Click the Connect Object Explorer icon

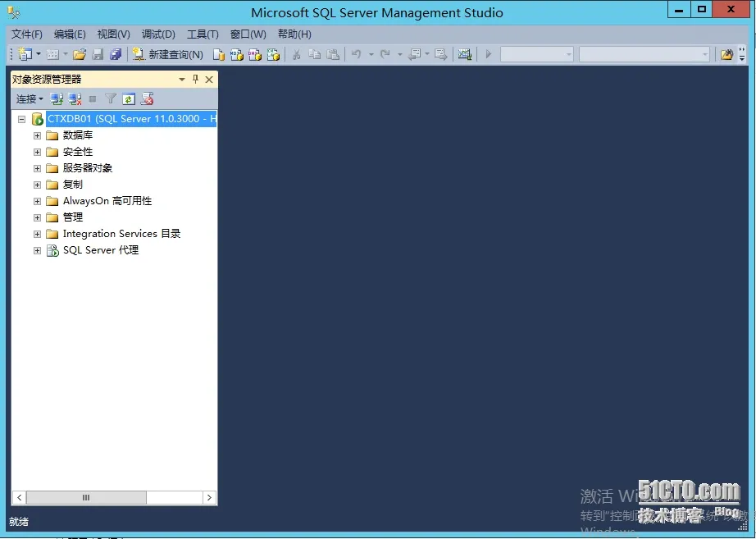57,99
